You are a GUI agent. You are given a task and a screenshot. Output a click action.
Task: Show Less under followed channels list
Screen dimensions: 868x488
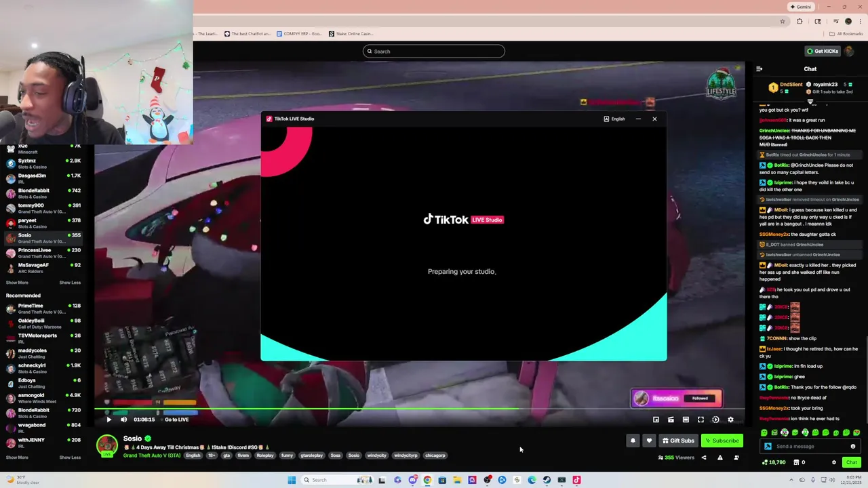[70, 283]
